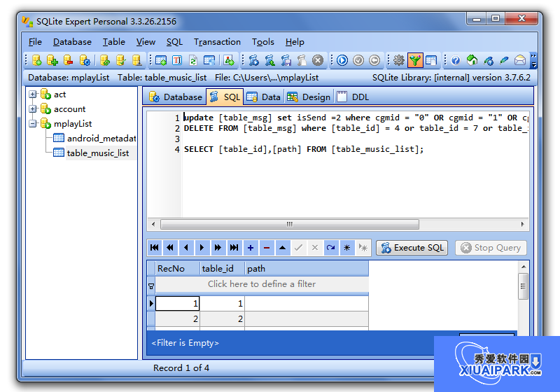This screenshot has width=560, height=392.
Task: Open the Table menu
Action: click(x=114, y=42)
